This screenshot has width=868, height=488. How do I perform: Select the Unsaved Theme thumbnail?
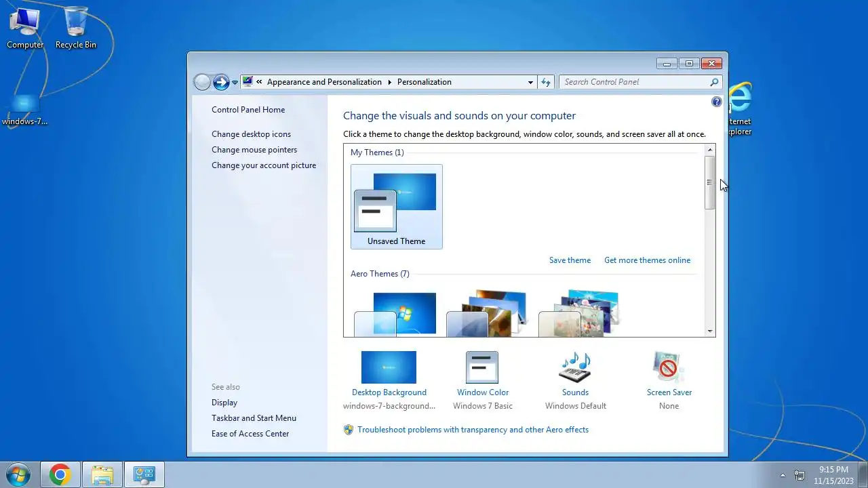[x=397, y=207]
